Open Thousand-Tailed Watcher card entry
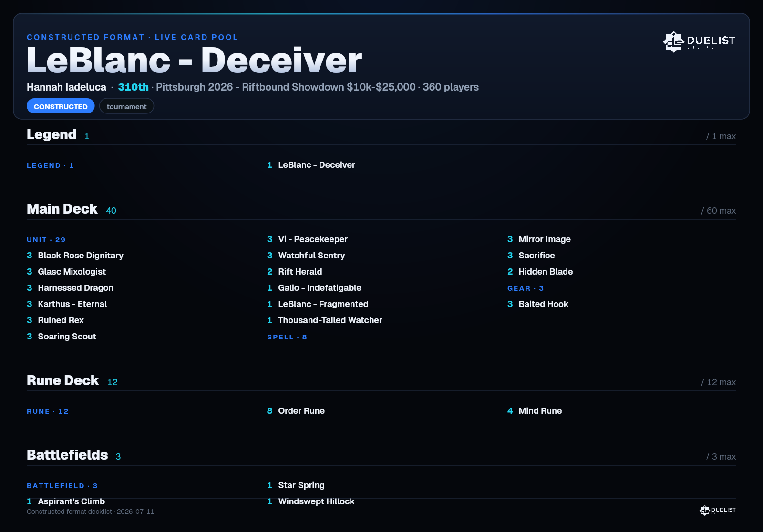This screenshot has height=532, width=763. tap(324, 320)
